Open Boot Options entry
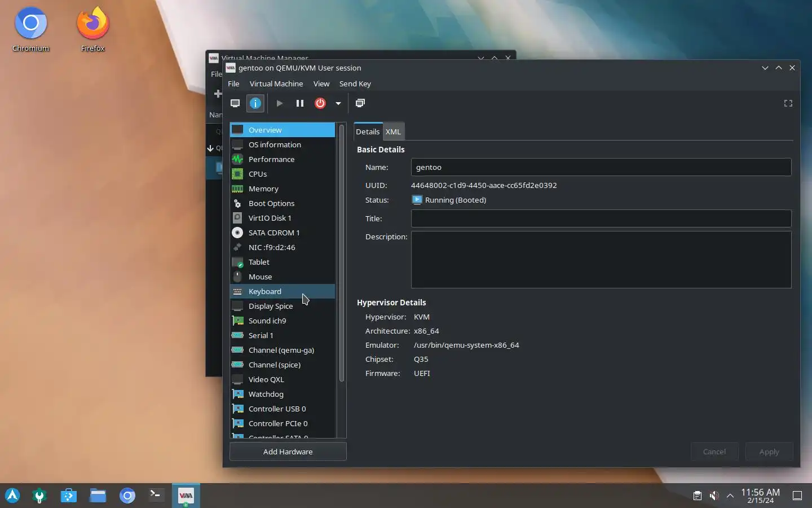The width and height of the screenshot is (812, 508). point(283,203)
